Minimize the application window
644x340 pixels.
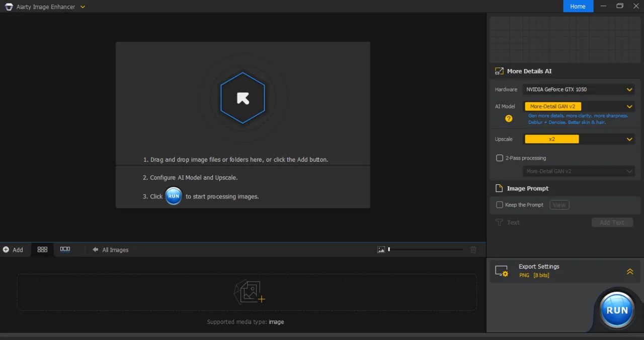(604, 6)
